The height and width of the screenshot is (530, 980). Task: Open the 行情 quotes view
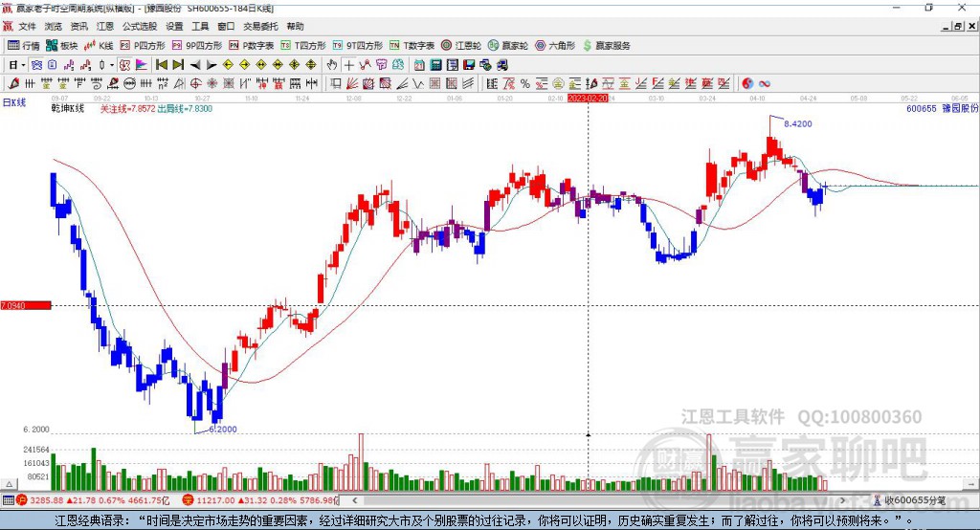(x=24, y=46)
